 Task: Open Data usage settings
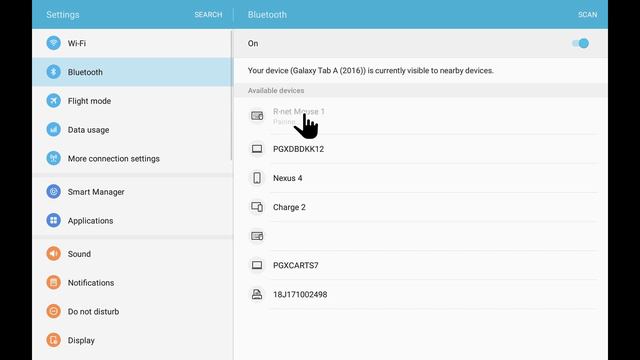point(132,130)
